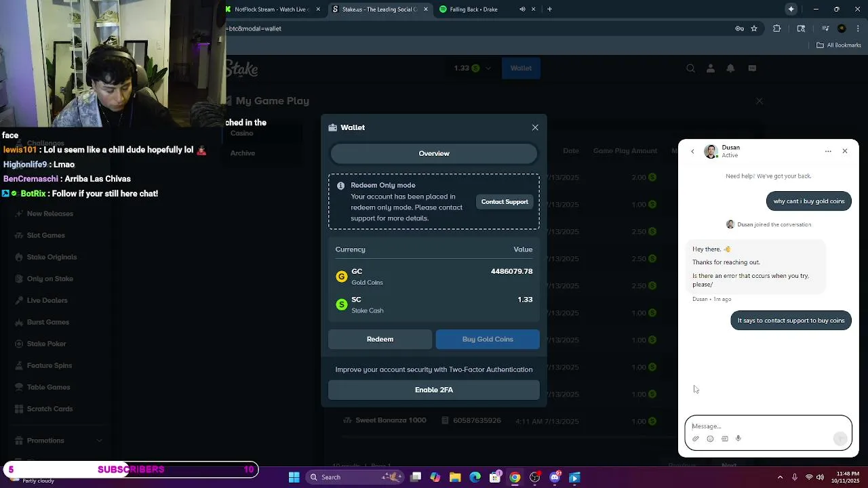
Task: Mute the Falling Back tab audio icon
Action: [522, 9]
